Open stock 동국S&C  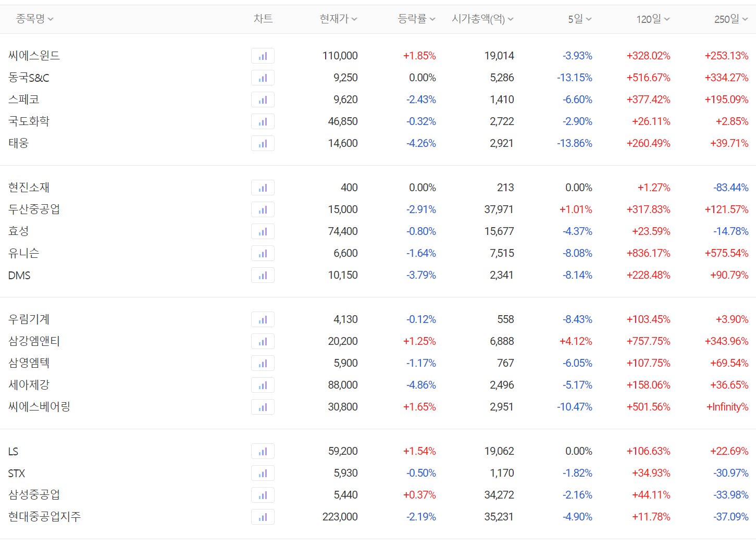(x=29, y=78)
